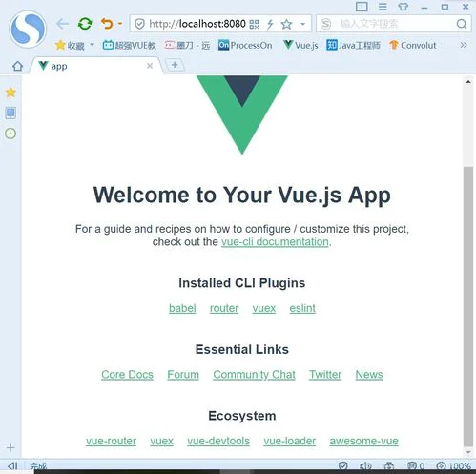Open the 墨刀 bookmark
Screen dimensions: 476x474
[x=187, y=46]
